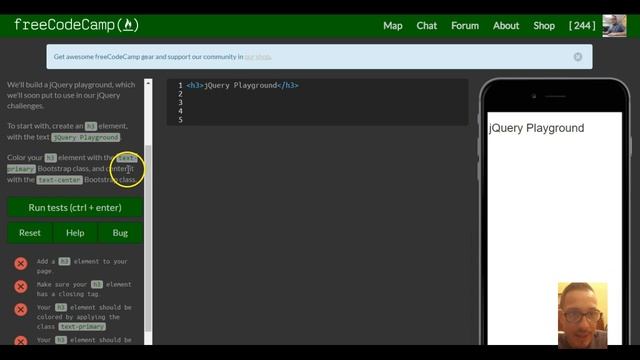
Task: Open the About menu item
Action: click(506, 26)
